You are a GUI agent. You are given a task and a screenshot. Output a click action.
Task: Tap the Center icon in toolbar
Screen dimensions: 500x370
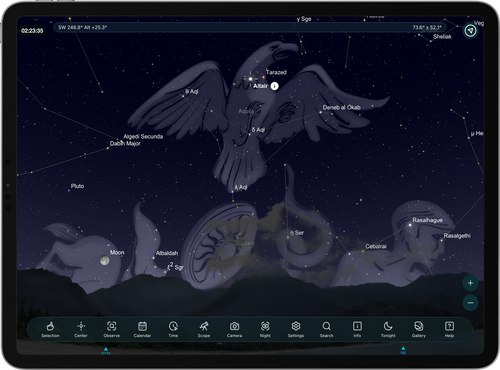point(81,329)
